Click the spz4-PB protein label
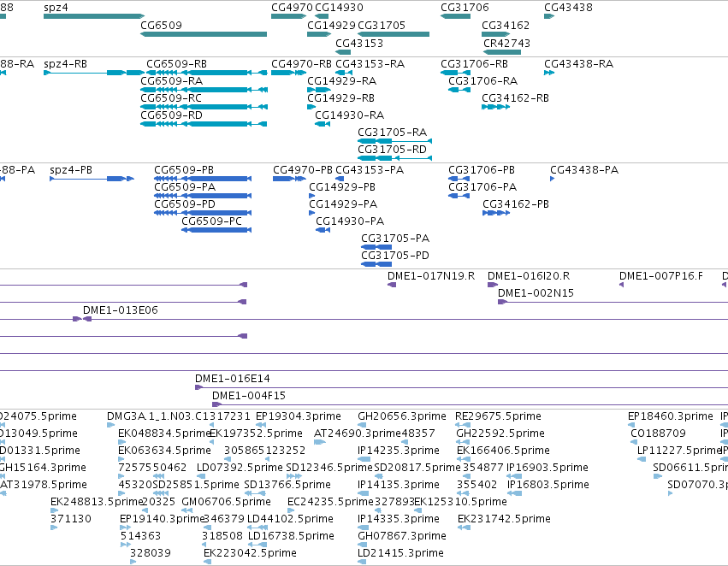 pyautogui.click(x=71, y=170)
